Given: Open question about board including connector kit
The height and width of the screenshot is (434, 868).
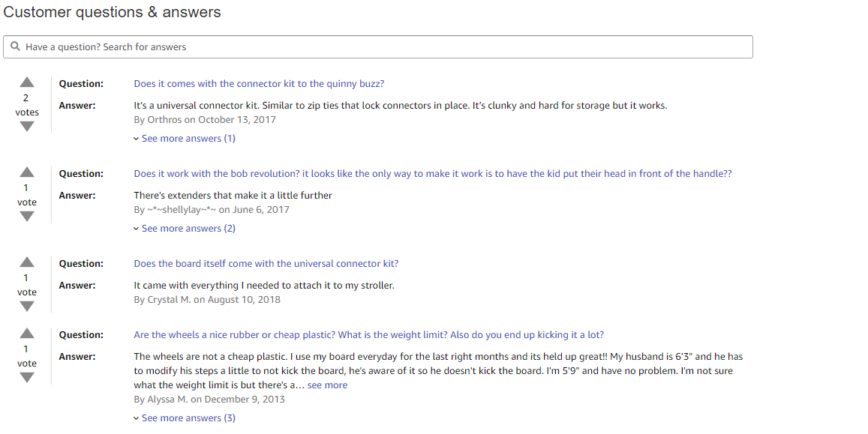Looking at the screenshot, I should point(266,264).
